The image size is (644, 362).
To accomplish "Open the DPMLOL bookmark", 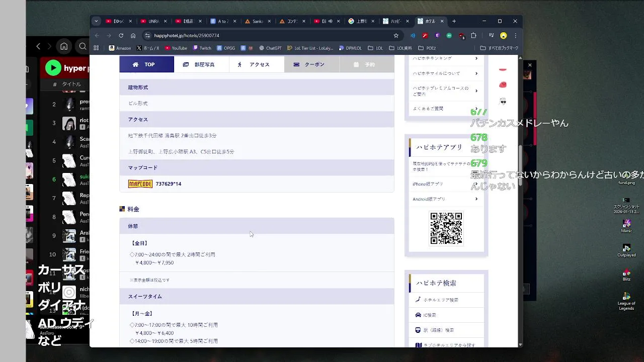I will tap(350, 48).
